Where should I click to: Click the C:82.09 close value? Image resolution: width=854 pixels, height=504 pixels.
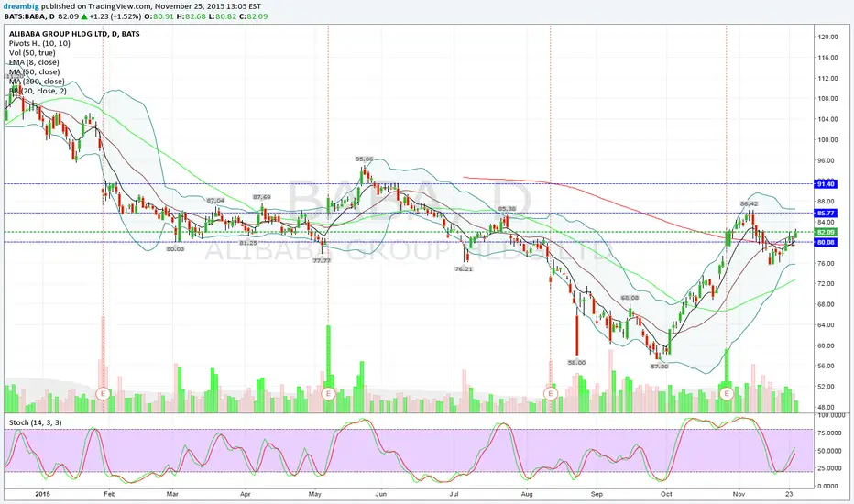255,16
